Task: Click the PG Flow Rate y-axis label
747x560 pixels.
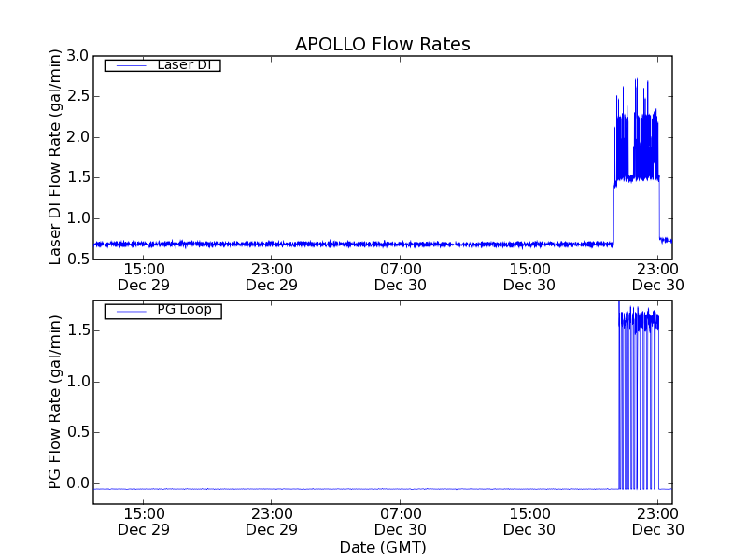Action: (x=55, y=402)
